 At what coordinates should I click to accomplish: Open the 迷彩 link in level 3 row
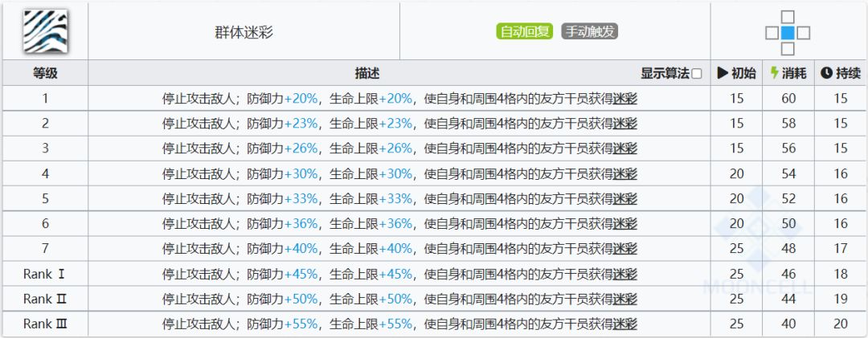(x=625, y=149)
